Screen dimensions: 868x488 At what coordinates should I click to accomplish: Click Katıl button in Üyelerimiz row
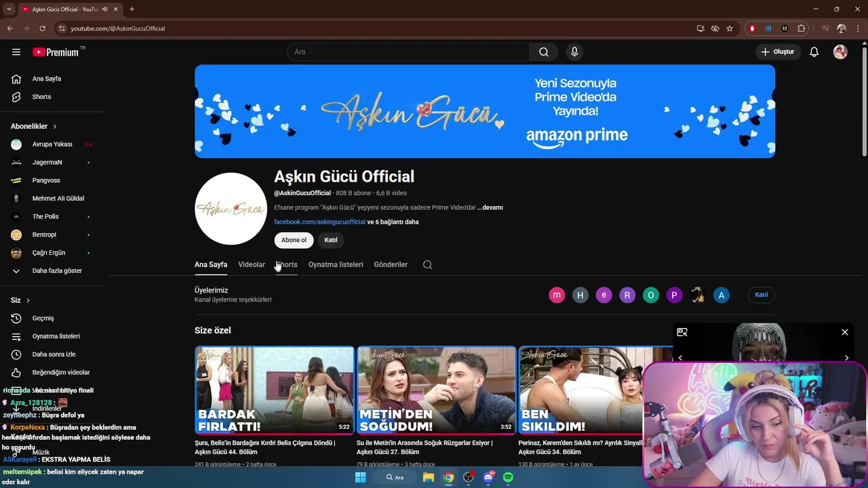click(x=762, y=295)
